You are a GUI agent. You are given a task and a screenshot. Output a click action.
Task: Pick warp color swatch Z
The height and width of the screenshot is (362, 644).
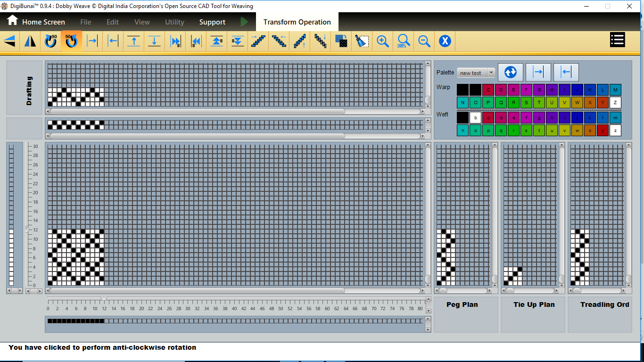pyautogui.click(x=615, y=102)
